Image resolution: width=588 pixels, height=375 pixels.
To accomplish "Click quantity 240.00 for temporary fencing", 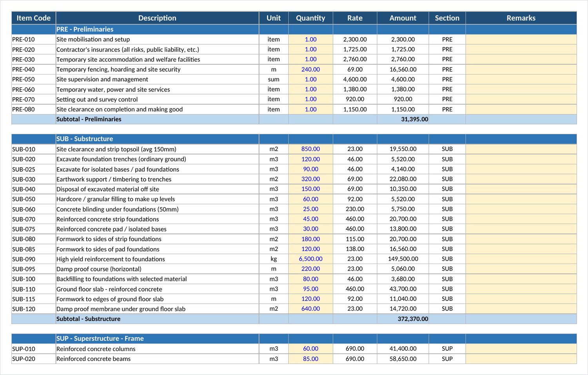I will point(310,69).
